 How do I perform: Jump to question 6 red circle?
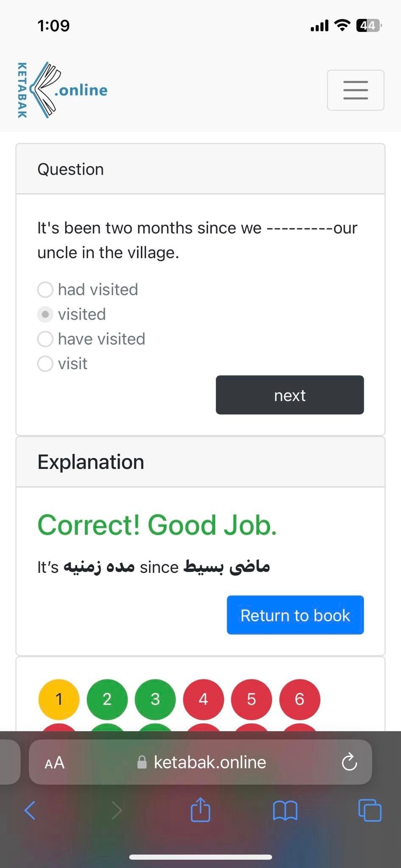[300, 699]
